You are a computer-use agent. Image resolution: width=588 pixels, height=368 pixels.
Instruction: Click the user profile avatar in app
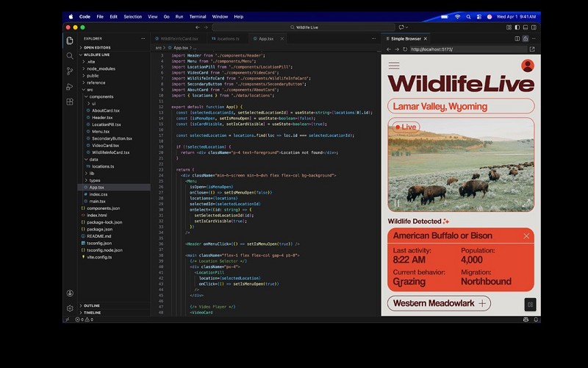(528, 66)
